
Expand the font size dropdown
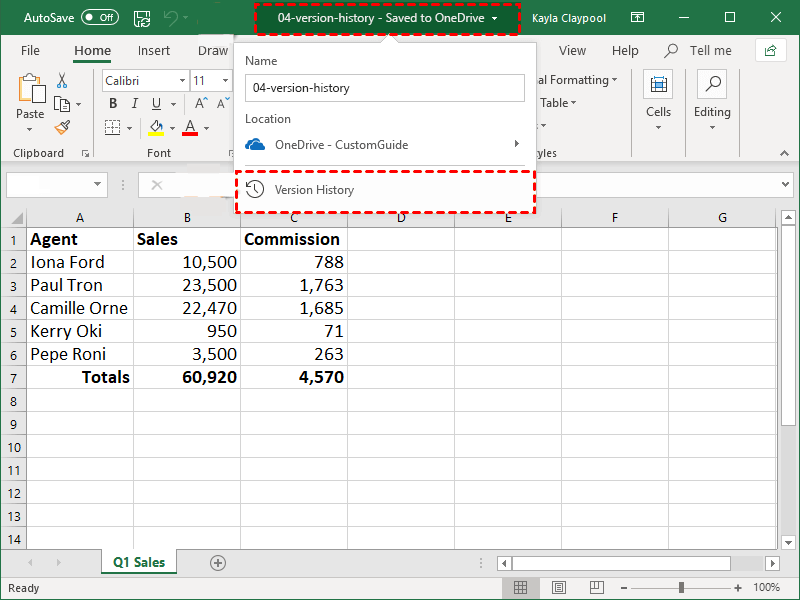pos(226,81)
